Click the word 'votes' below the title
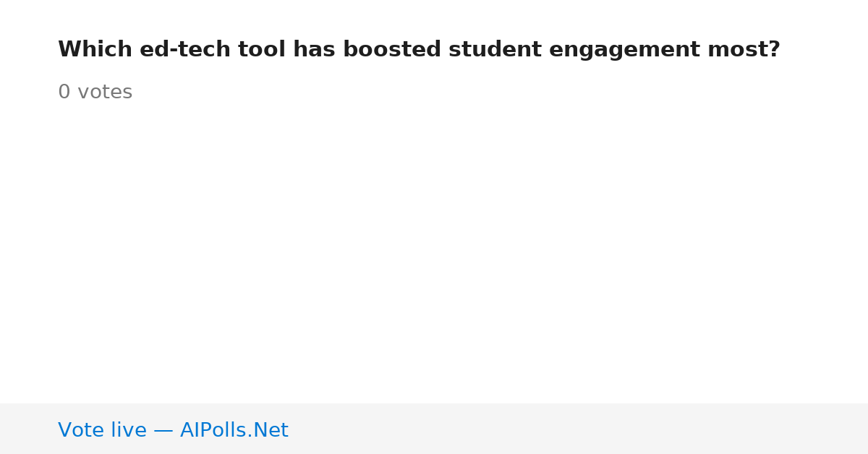 point(105,93)
